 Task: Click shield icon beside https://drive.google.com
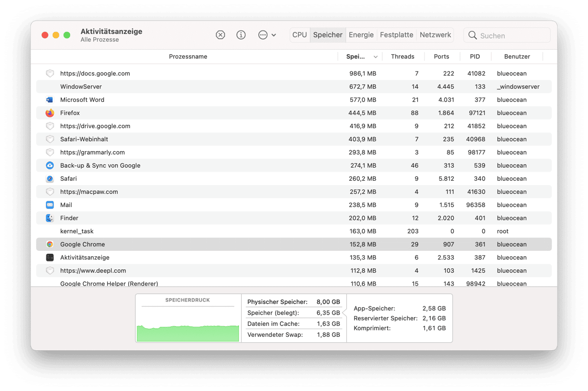(x=50, y=126)
